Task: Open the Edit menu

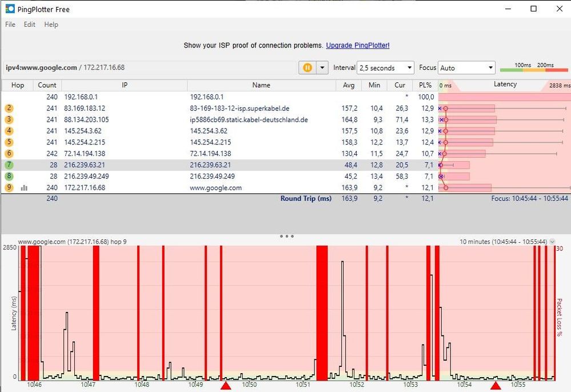Action: [29, 24]
